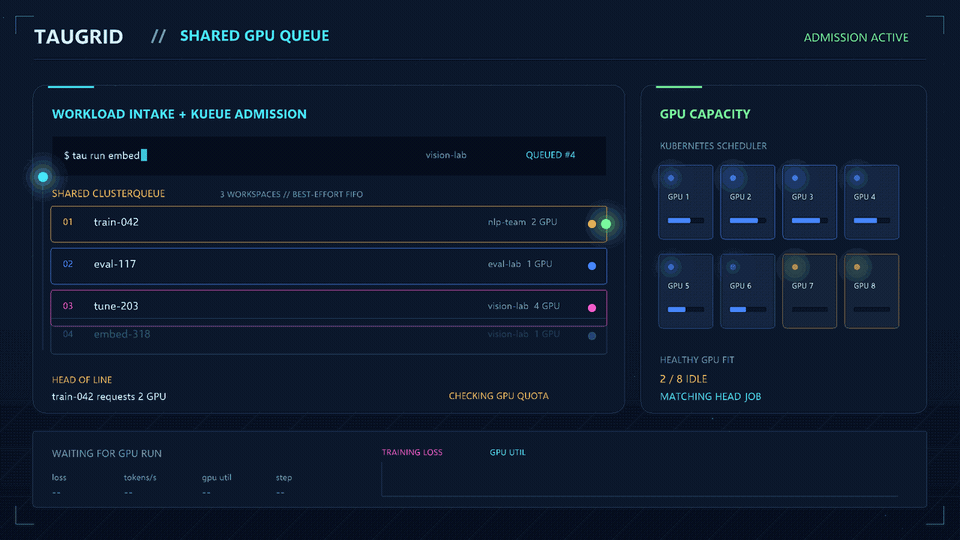Click the HEAD OF LINE label
This screenshot has width=960, height=540.
pyautogui.click(x=82, y=380)
